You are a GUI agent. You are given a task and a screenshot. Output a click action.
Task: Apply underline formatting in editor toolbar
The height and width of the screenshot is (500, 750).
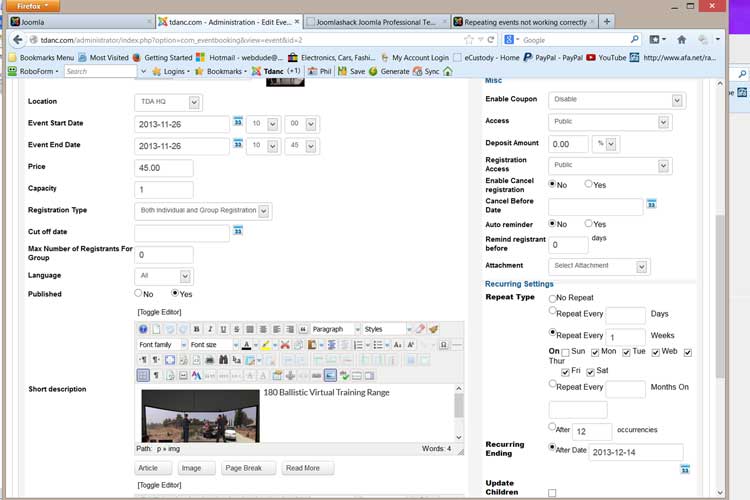click(221, 329)
